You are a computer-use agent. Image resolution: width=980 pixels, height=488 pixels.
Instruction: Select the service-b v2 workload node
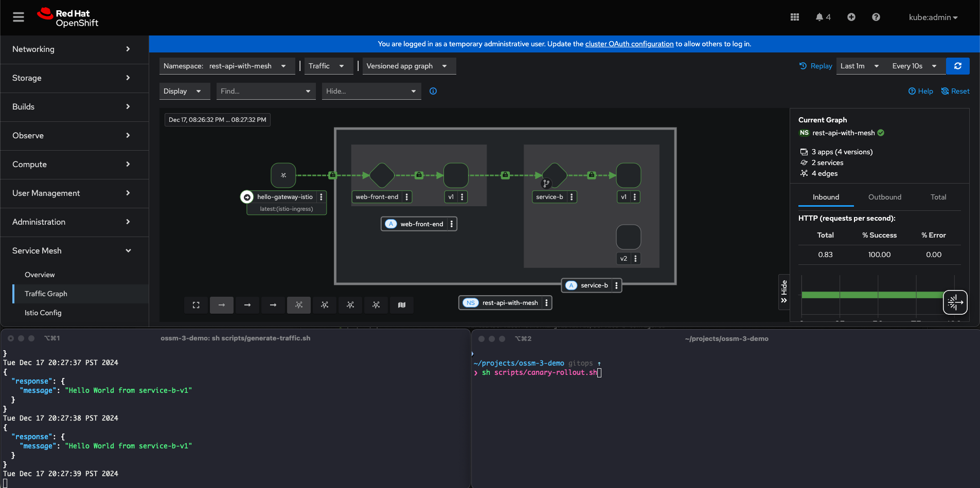(629, 237)
